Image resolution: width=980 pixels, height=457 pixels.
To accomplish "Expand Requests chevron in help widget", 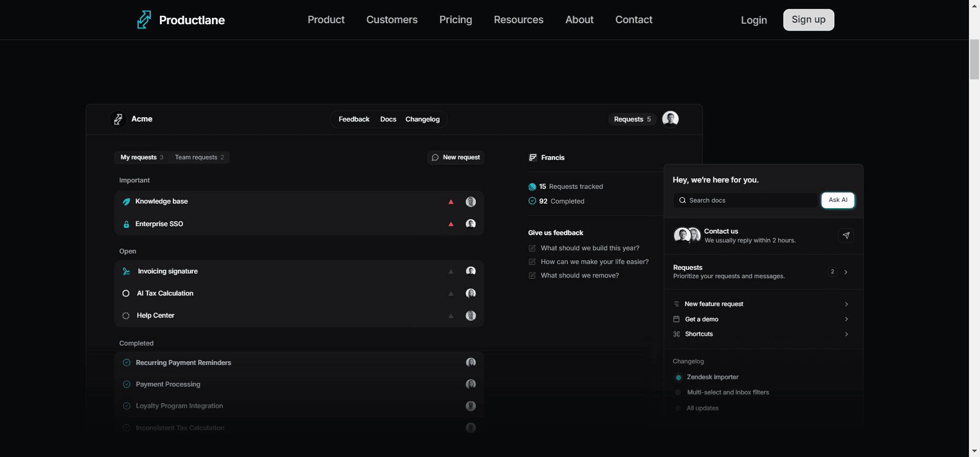I will click(x=846, y=272).
